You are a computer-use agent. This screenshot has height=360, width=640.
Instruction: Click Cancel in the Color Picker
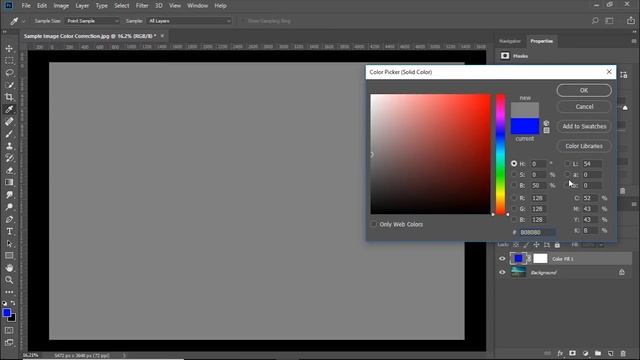[584, 107]
